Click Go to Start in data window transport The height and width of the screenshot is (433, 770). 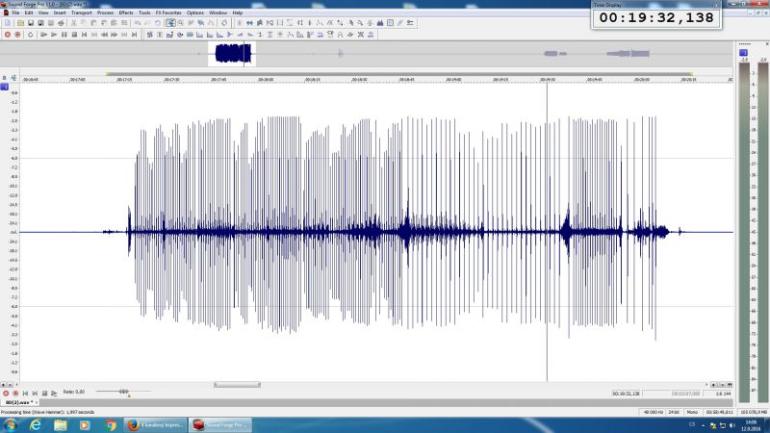pos(25,394)
